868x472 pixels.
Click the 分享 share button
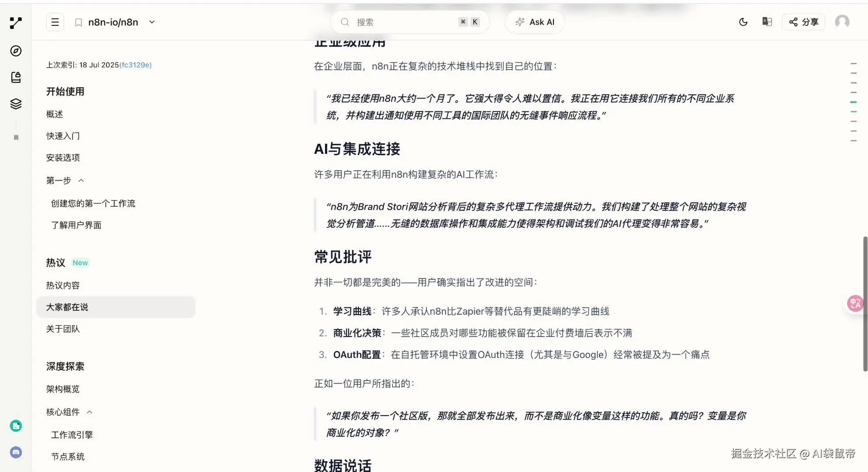[x=803, y=22]
